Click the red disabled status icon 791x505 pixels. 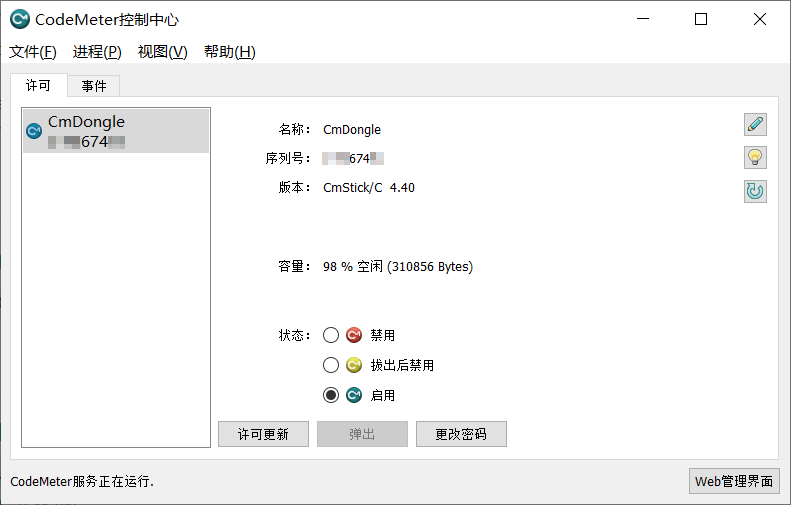pyautogui.click(x=354, y=335)
